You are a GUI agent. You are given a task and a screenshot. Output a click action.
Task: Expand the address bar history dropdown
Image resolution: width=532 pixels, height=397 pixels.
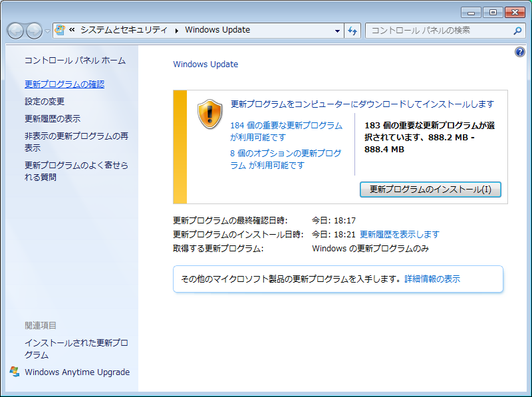point(337,31)
